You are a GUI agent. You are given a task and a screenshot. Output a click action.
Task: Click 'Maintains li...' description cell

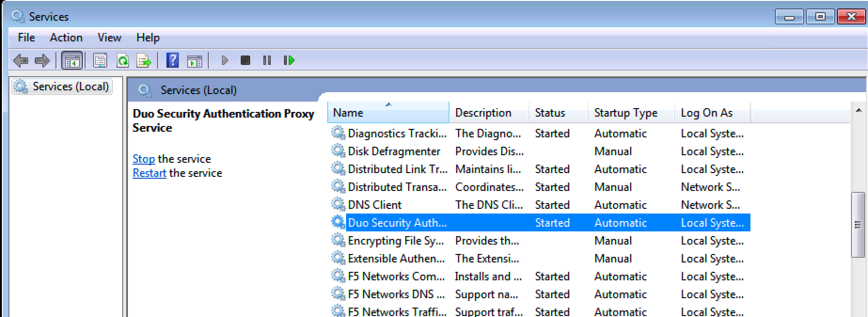488,169
